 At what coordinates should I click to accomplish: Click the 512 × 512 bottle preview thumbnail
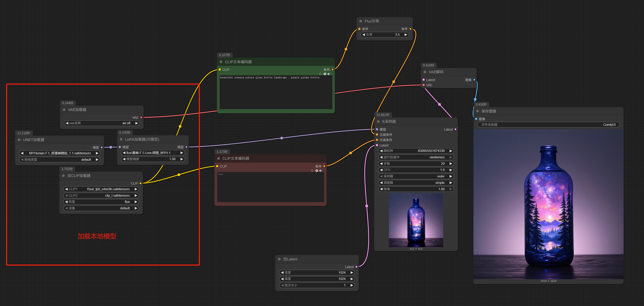pos(416,220)
